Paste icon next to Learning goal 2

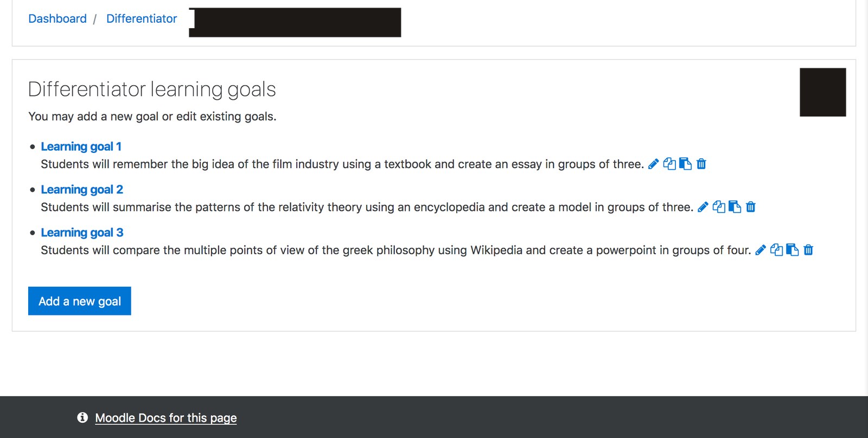pyautogui.click(x=735, y=207)
